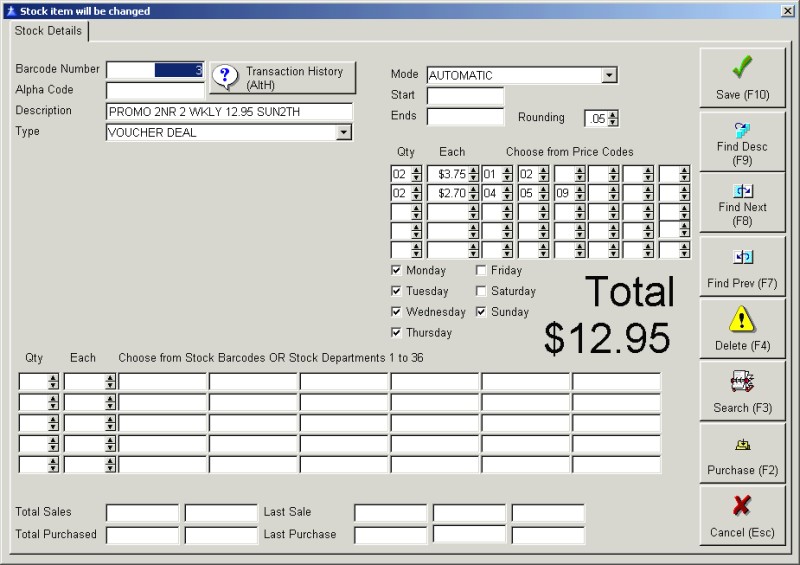This screenshot has width=800, height=565.
Task: Click the $3.75 Each price field
Action: 447,173
